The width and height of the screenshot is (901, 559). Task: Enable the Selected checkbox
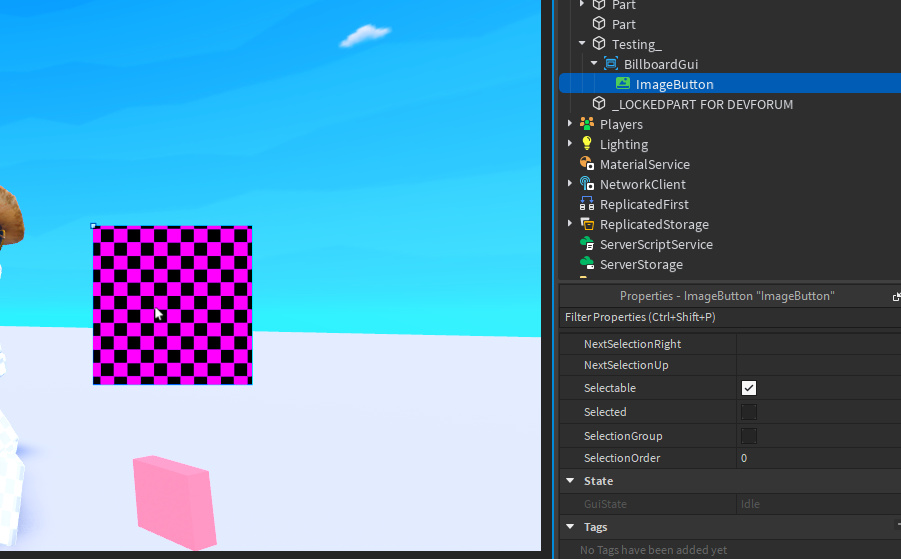pos(749,412)
